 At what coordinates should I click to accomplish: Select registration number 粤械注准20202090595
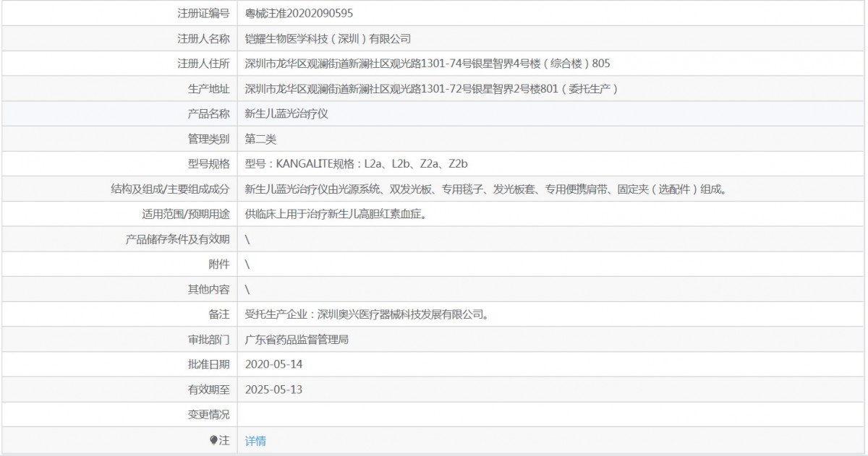click(299, 13)
